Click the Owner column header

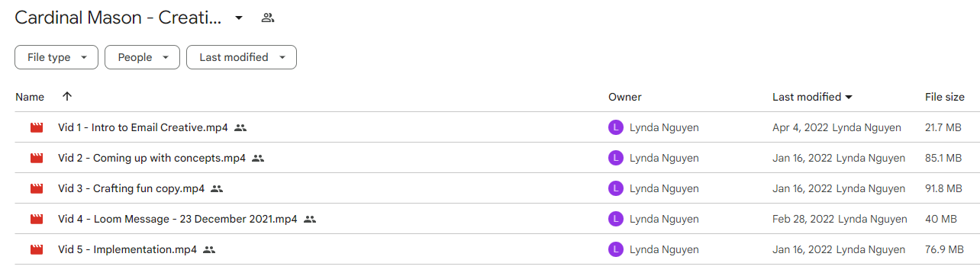[625, 97]
